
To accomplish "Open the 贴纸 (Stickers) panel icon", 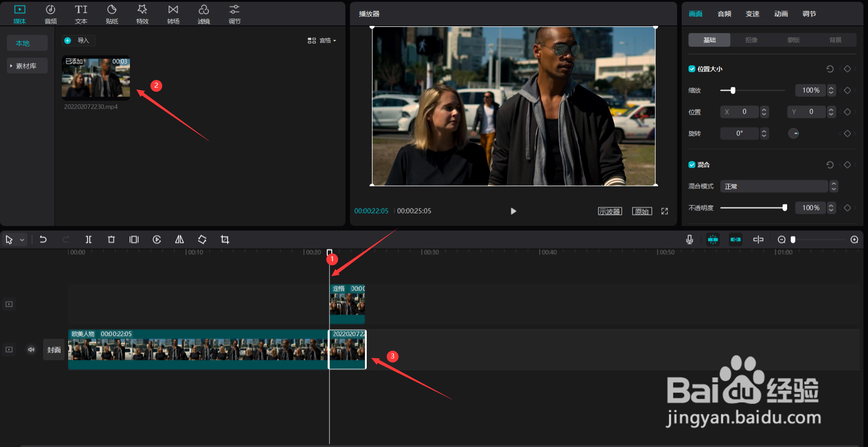I will pos(112,14).
